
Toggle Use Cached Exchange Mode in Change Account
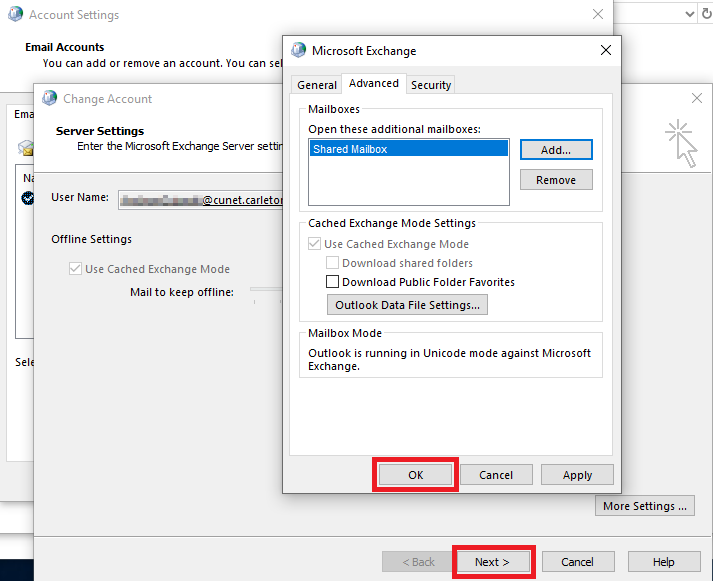click(x=75, y=269)
